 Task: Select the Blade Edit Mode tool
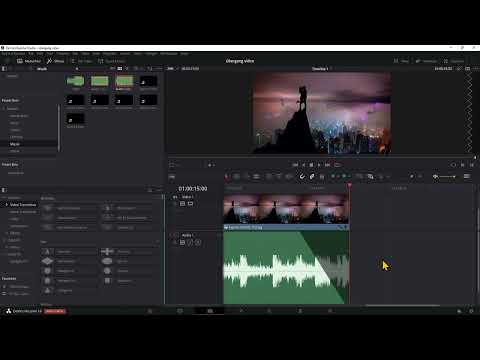pyautogui.click(x=256, y=177)
